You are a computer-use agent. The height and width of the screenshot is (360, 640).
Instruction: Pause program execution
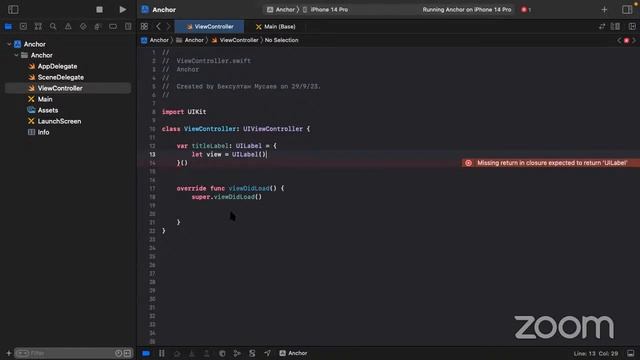coord(162,353)
